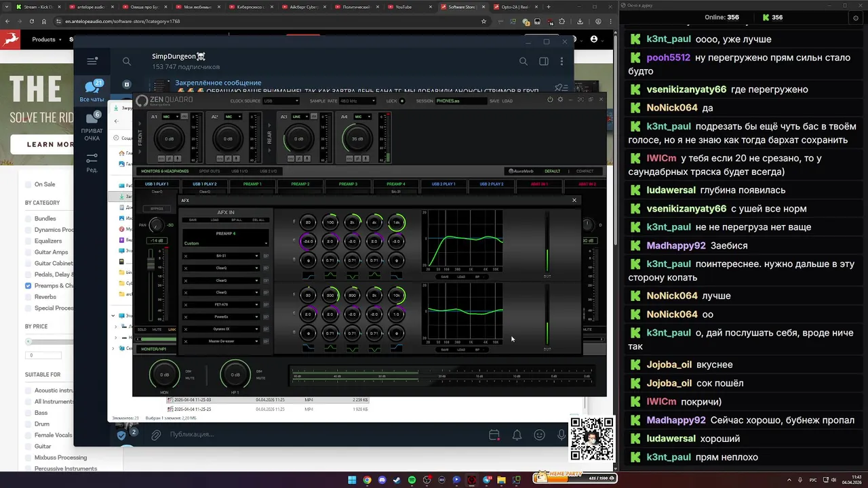The width and height of the screenshot is (868, 488).
Task: Remove the FET-A76 effect with its X
Action: point(186,305)
